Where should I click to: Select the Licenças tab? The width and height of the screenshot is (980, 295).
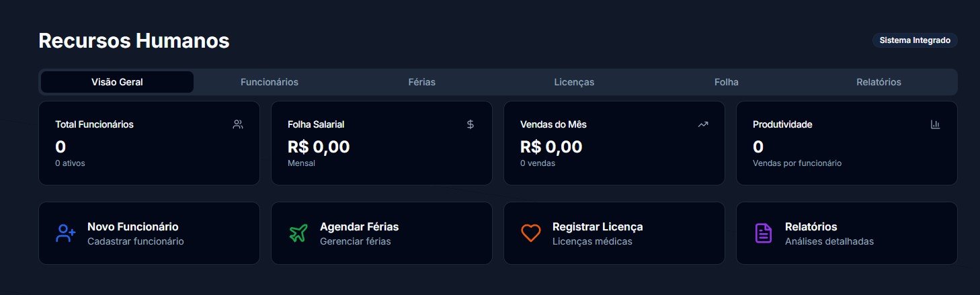(574, 82)
